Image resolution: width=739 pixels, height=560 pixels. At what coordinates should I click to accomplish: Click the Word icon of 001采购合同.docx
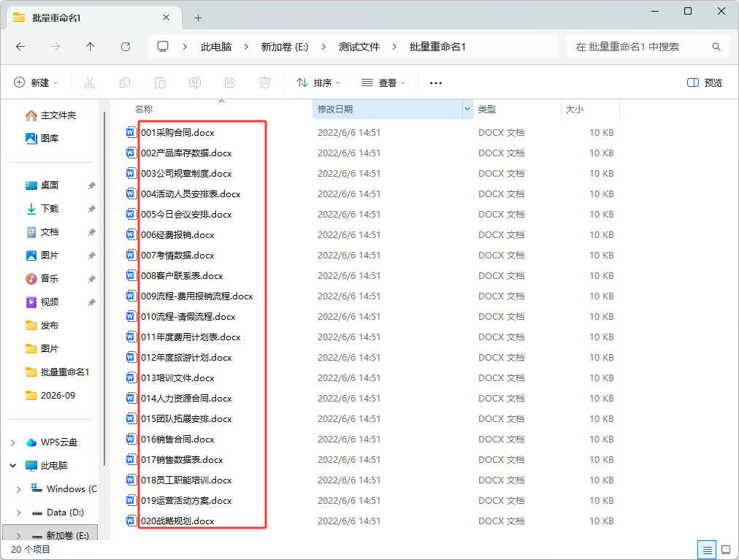pyautogui.click(x=131, y=132)
